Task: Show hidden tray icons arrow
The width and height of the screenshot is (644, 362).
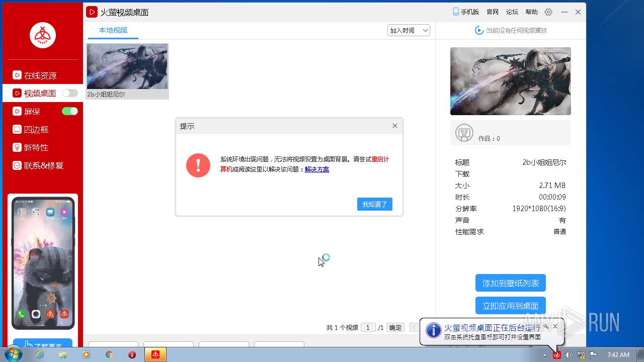Action: (544, 355)
